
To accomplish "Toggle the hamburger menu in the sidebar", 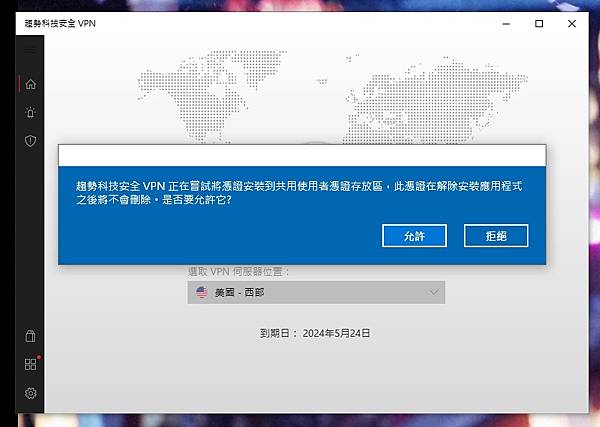I will [x=30, y=49].
